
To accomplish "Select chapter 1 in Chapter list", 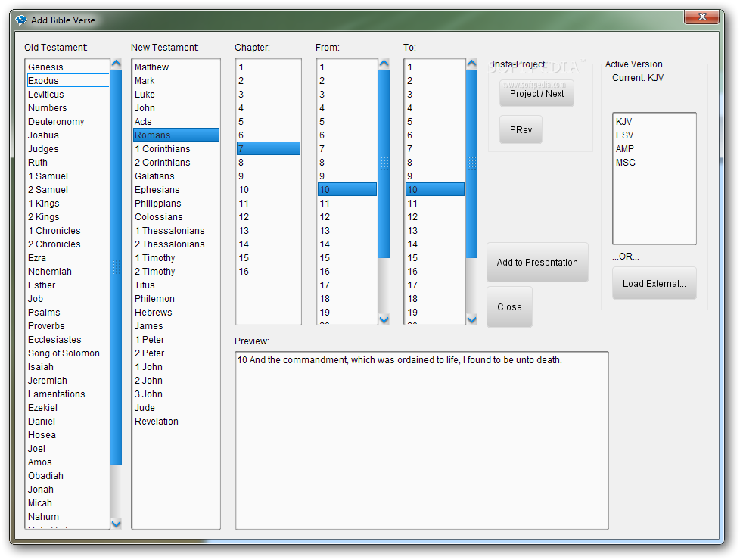I will coord(268,67).
